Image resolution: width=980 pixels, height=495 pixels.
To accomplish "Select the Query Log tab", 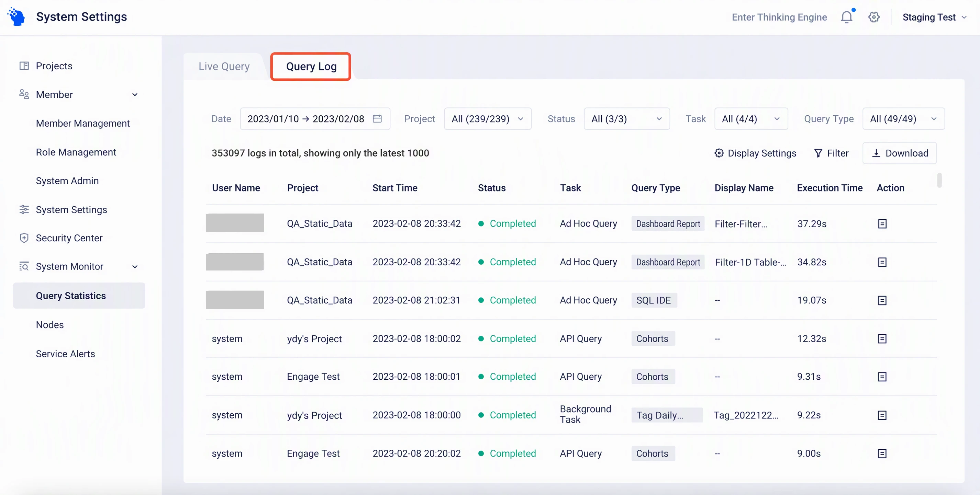I will pos(311,67).
